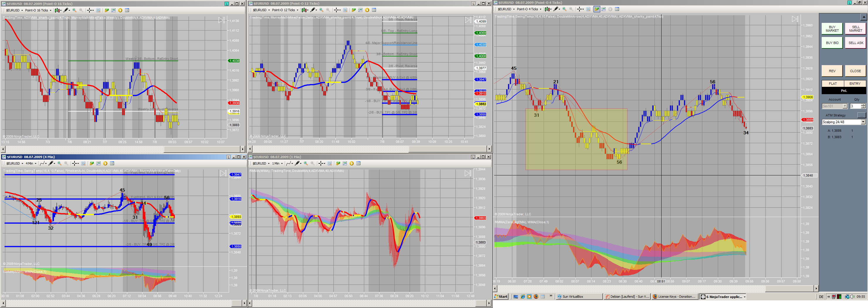Switch to Sun VirtualBox taskbar item
The height and width of the screenshot is (308, 868).
pyautogui.click(x=579, y=297)
